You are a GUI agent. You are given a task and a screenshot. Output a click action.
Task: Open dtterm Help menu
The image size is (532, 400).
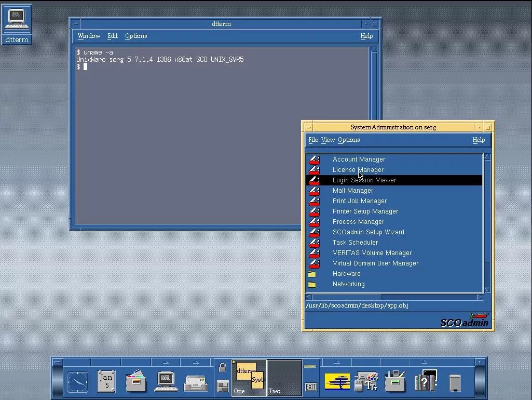pyautogui.click(x=366, y=36)
